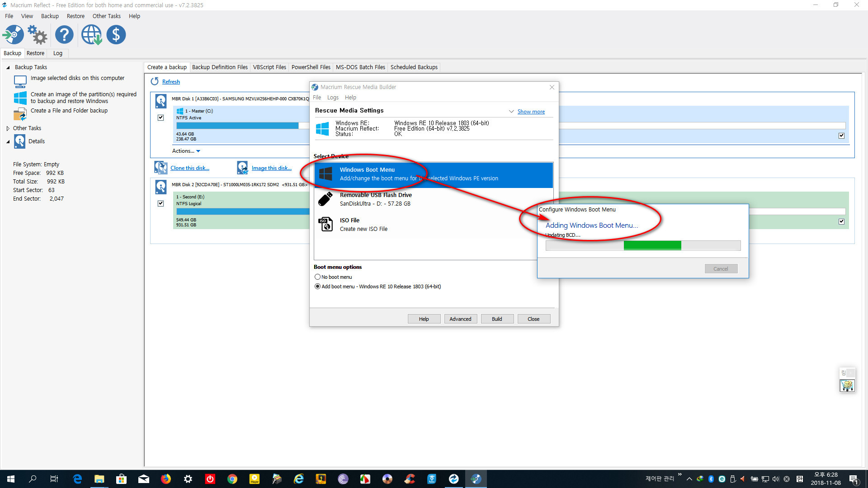Click the dollar sign purchase icon
Viewport: 868px width, 488px height.
tap(116, 35)
